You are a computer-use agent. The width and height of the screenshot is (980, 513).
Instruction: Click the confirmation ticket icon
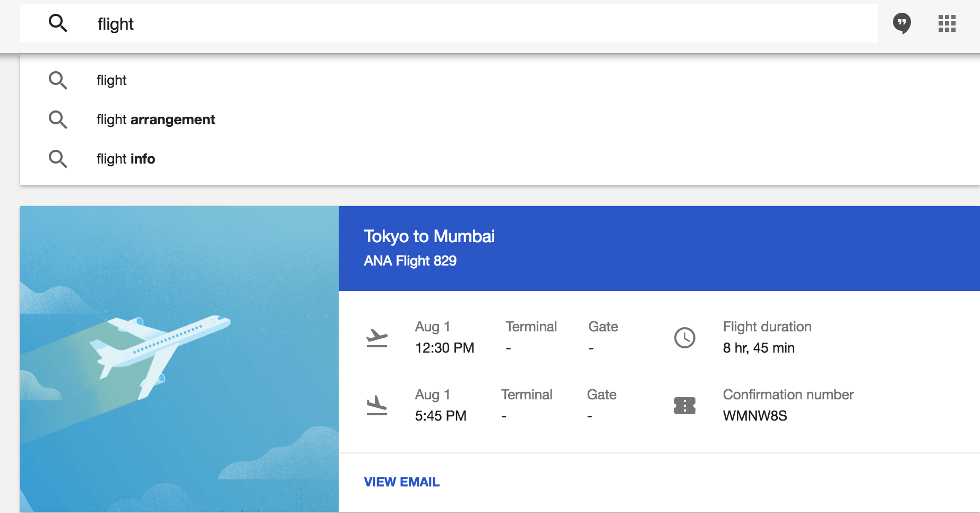click(x=685, y=406)
